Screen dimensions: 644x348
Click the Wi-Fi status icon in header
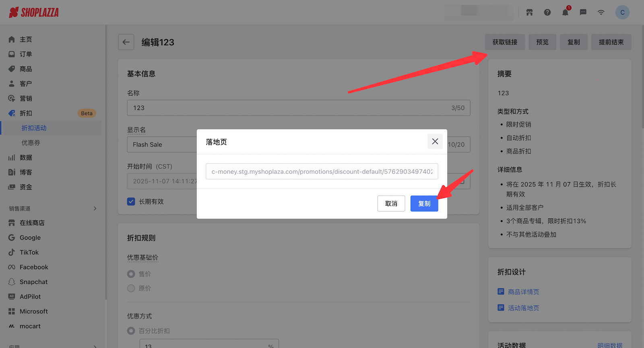[x=601, y=12]
